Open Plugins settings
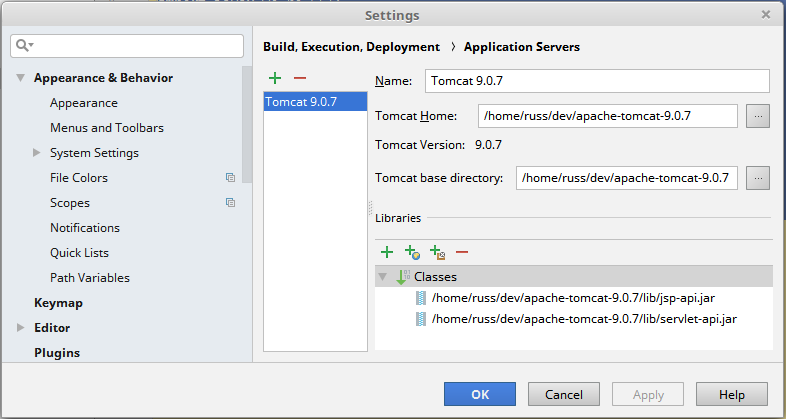786x419 pixels. [x=57, y=353]
